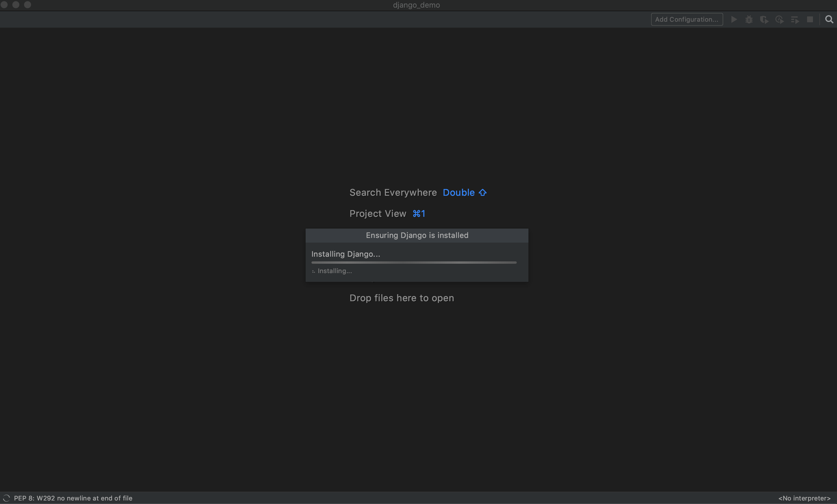837x504 pixels.
Task: Click the Double shift shortcut hint
Action: (465, 193)
